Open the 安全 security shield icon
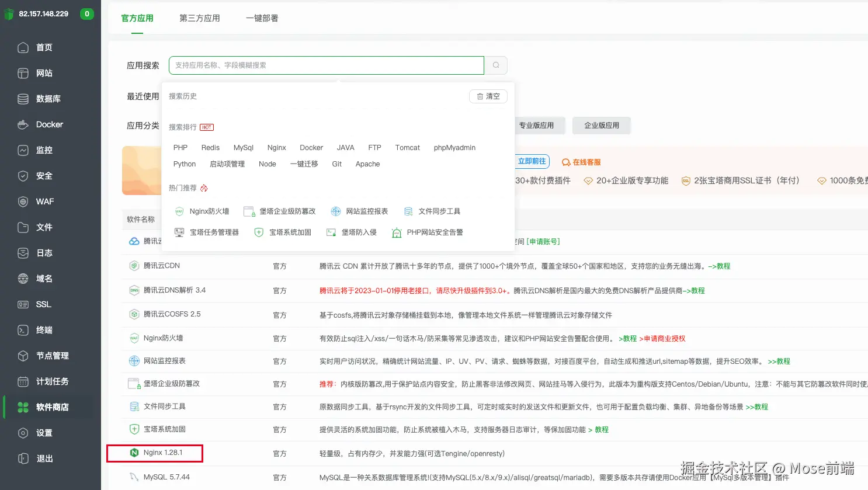Viewport: 868px width, 490px height. (x=23, y=176)
